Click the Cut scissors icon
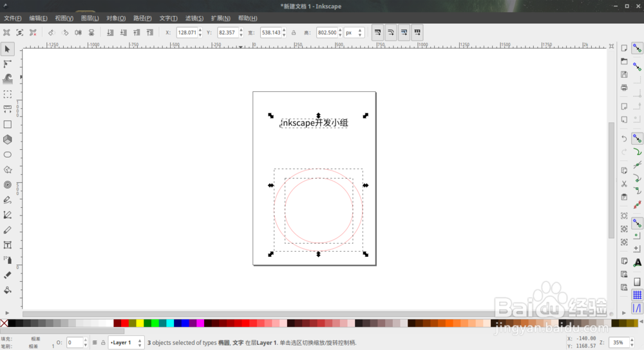Screen dimensions: 644x350 [624, 184]
